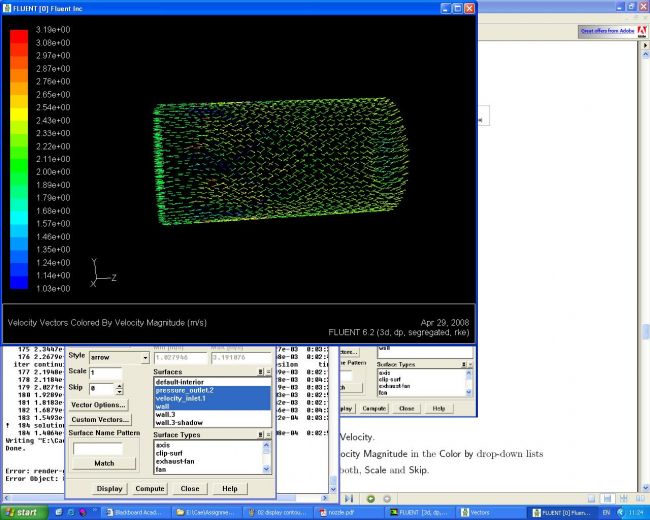650x520 pixels.
Task: Open Help in front Vectors dialog
Action: point(230,488)
